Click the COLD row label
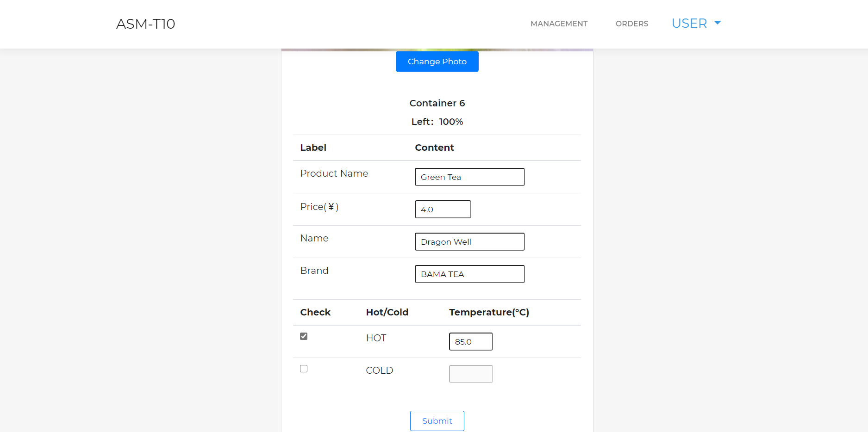Image resolution: width=868 pixels, height=432 pixels. click(x=379, y=370)
